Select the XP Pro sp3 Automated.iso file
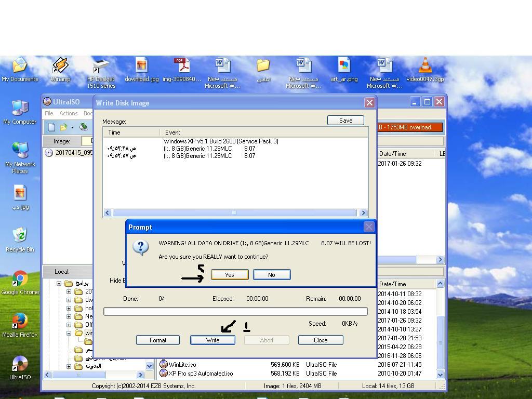 [201, 374]
